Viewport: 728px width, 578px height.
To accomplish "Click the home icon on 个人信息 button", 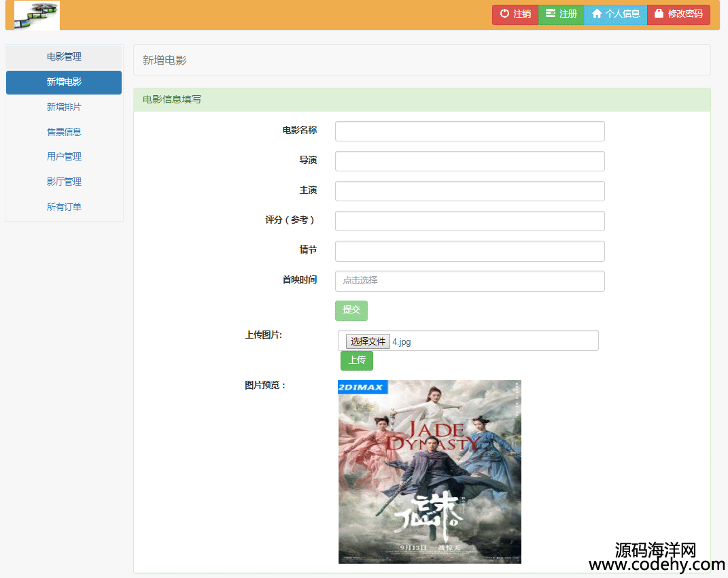I will [x=597, y=14].
